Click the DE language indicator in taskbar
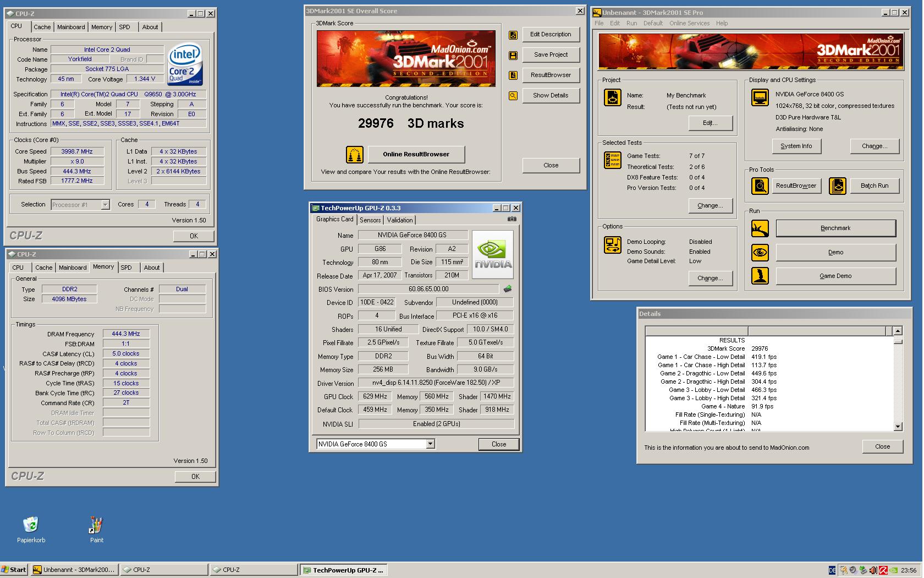The height and width of the screenshot is (578, 924). click(x=832, y=570)
